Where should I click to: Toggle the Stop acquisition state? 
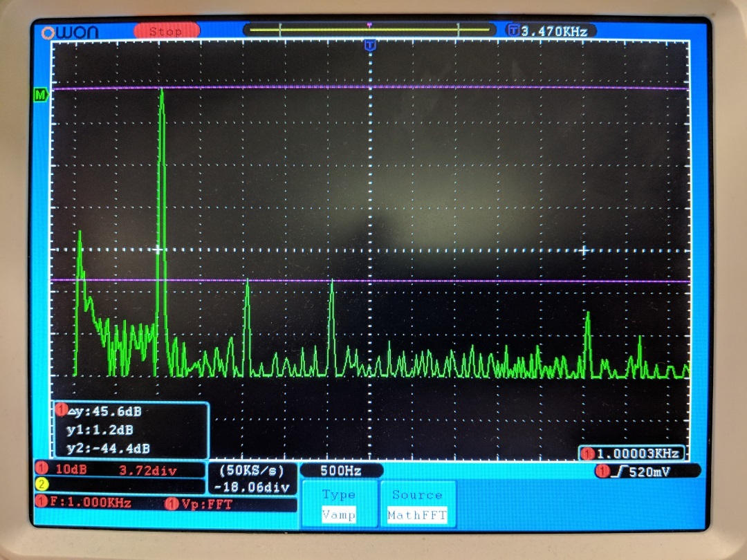point(166,31)
